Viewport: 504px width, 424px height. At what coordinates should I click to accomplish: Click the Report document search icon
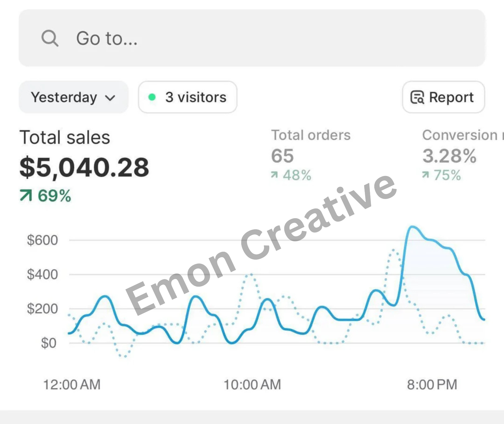tap(417, 97)
